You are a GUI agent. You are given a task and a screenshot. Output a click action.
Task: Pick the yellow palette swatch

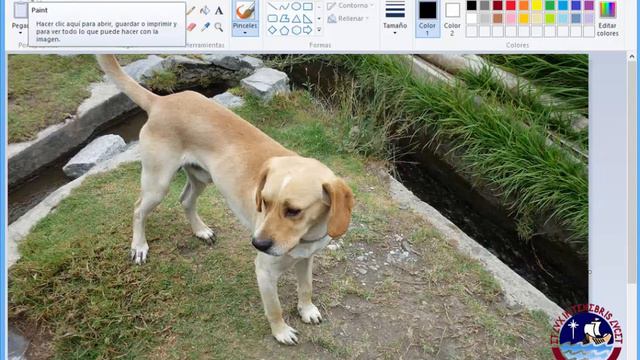pyautogui.click(x=537, y=5)
